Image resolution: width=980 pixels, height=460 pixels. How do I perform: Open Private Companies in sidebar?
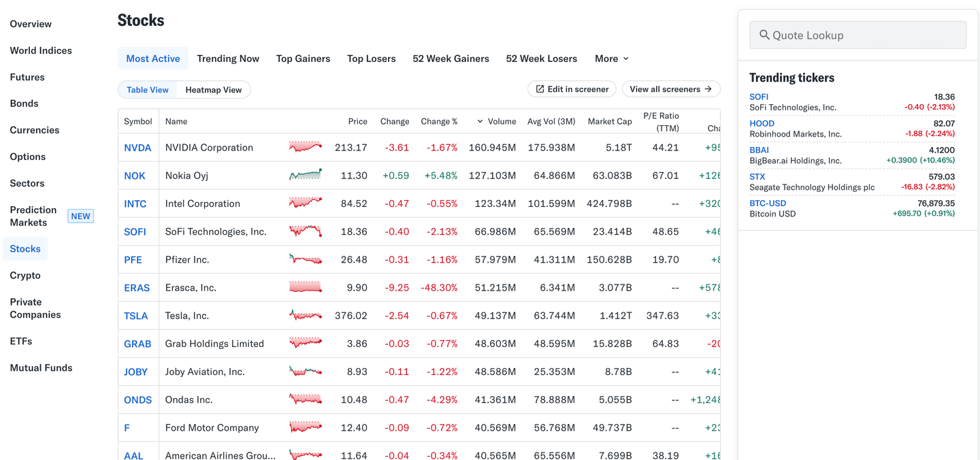tap(35, 308)
